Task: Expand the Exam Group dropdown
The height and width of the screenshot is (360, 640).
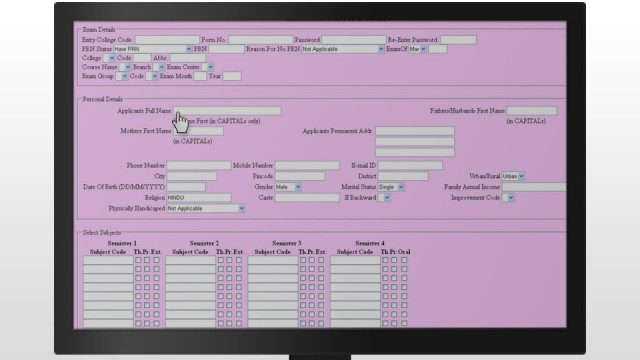Action: coord(122,76)
